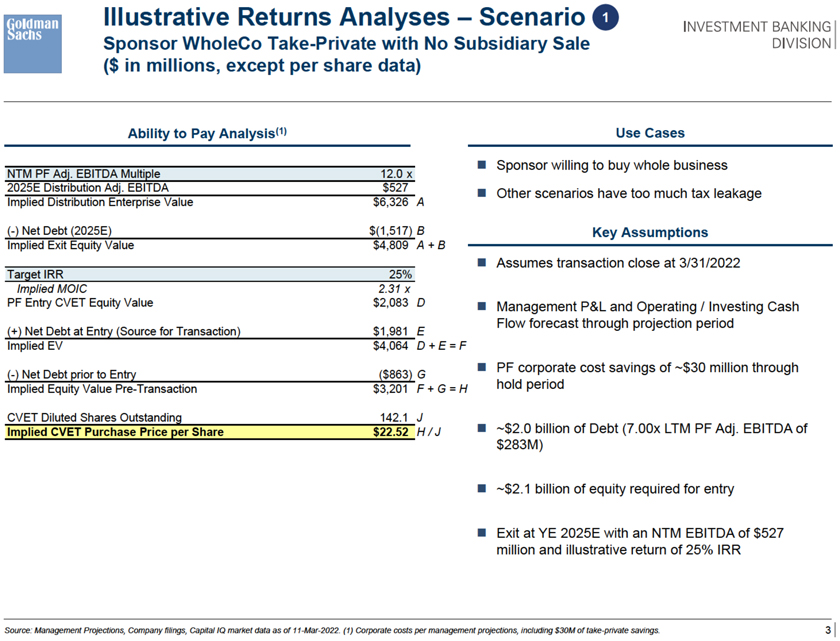Click the bullet before 'Other scenarios have too much tax leakage'

coord(481,193)
